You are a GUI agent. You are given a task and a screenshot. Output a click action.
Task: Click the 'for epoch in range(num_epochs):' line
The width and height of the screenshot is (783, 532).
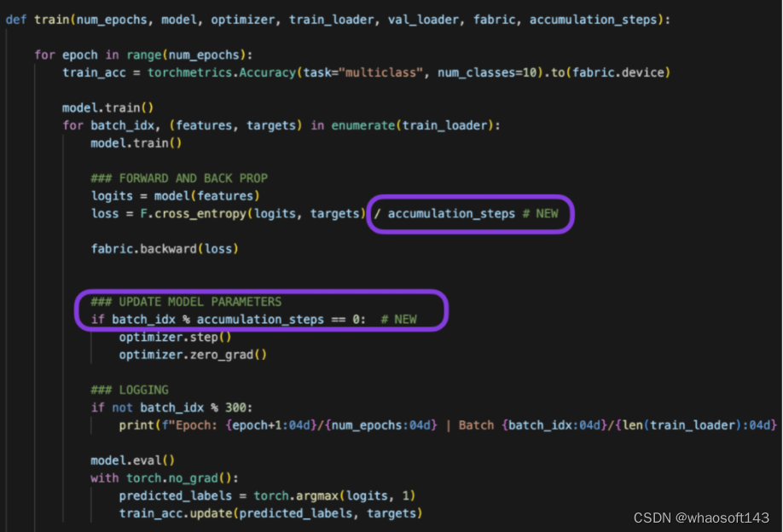[x=143, y=55]
